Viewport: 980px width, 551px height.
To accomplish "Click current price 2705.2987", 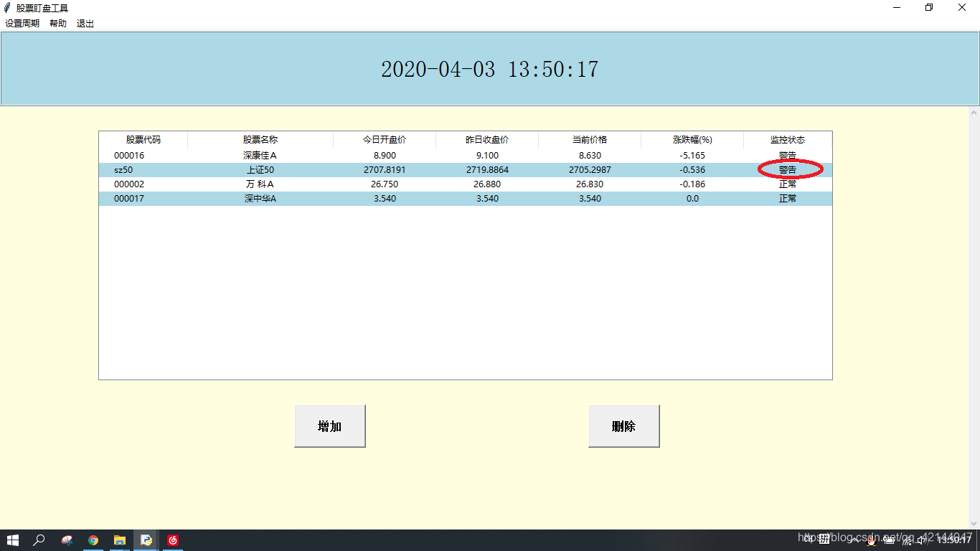I will 590,170.
